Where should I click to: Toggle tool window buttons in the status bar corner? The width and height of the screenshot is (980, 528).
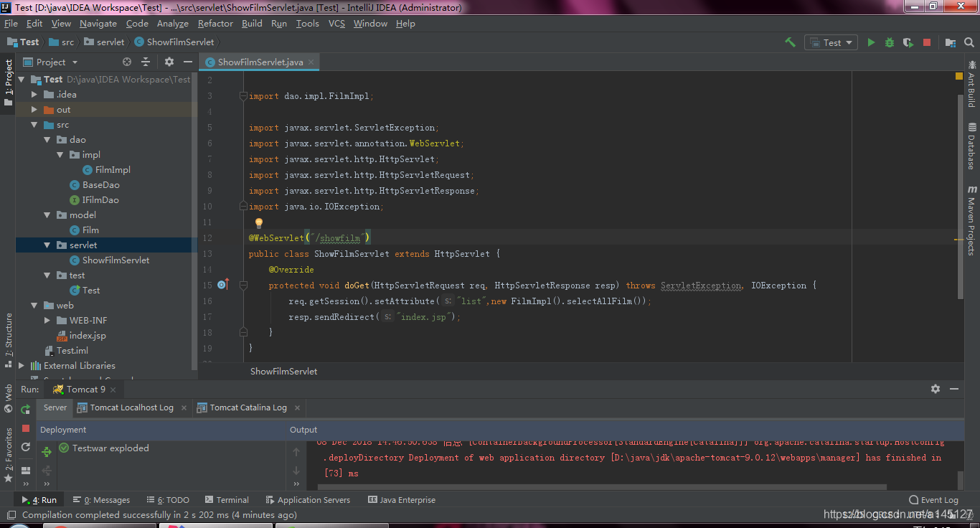(11, 514)
